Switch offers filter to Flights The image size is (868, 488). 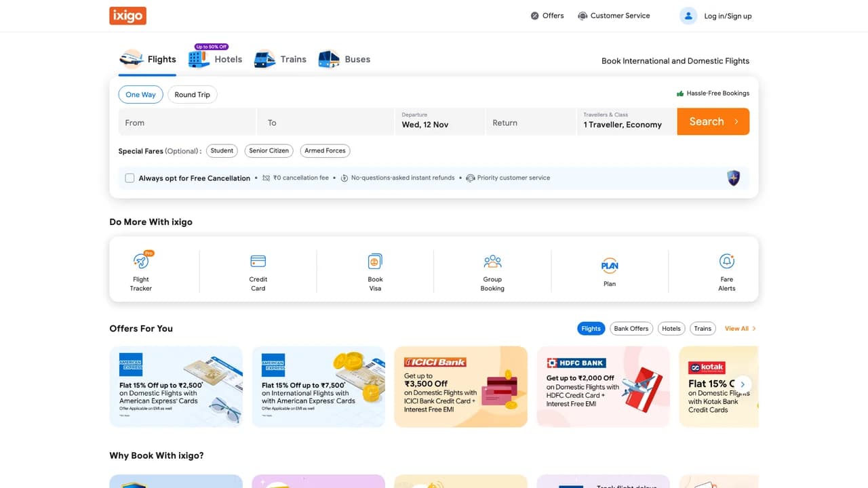point(591,329)
